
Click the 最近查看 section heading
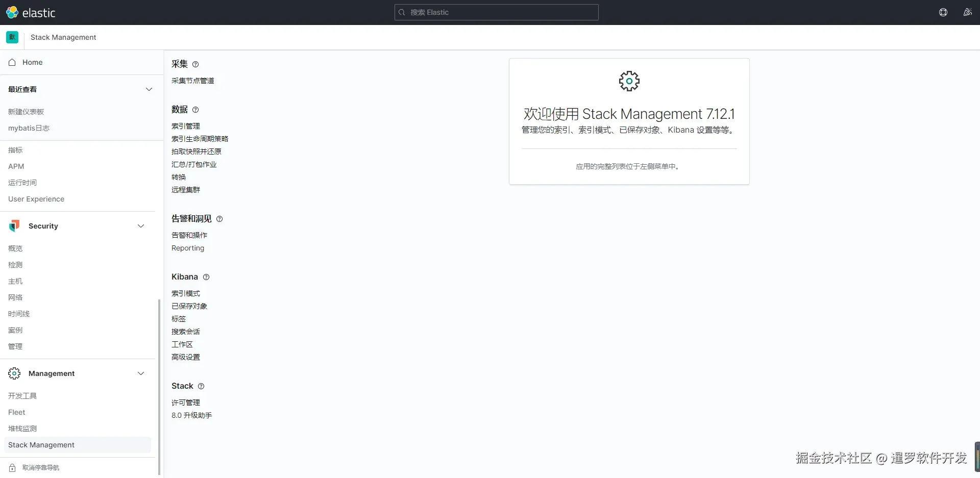coord(22,89)
